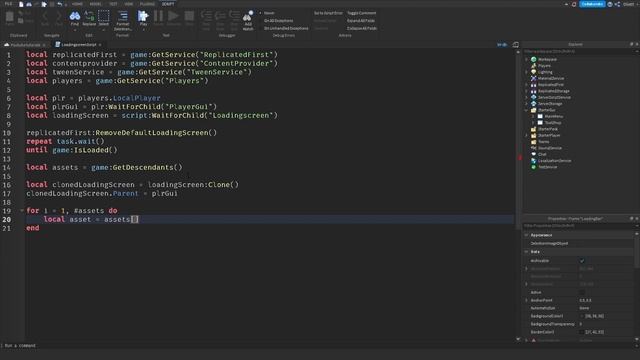Expand the StarterPlayer tree node

click(527, 135)
